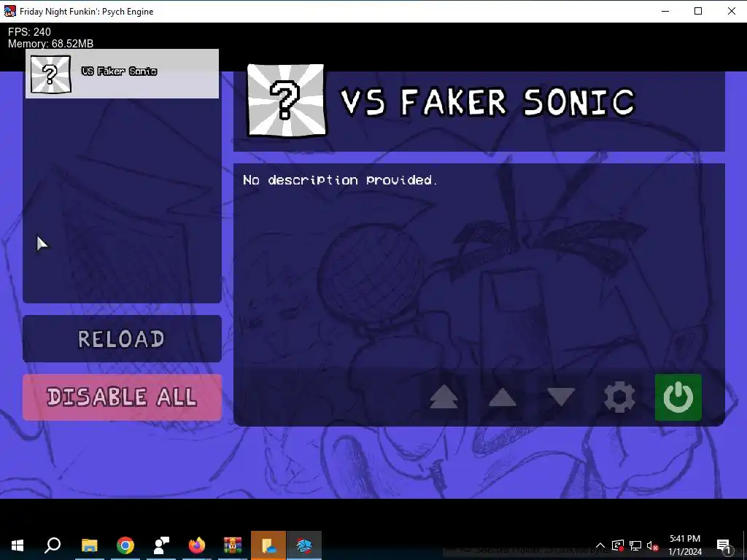Click the mod list question-mark thumbnail
The width and height of the screenshot is (747, 560).
click(50, 74)
